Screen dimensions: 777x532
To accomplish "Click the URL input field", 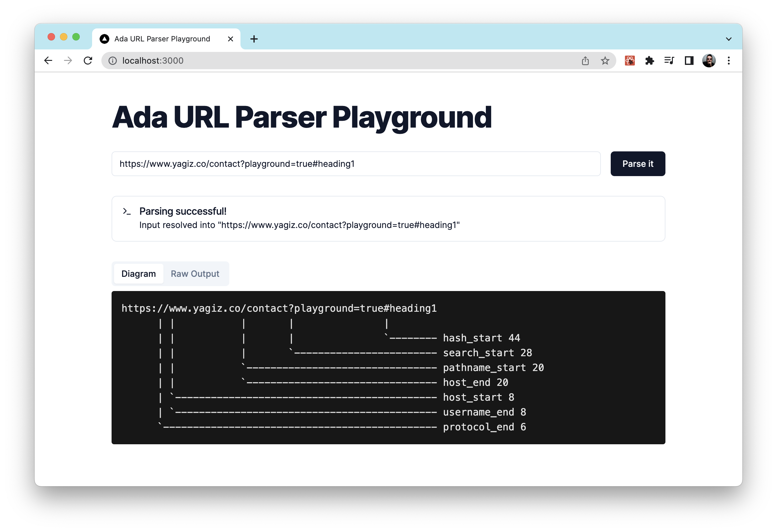I will click(356, 164).
